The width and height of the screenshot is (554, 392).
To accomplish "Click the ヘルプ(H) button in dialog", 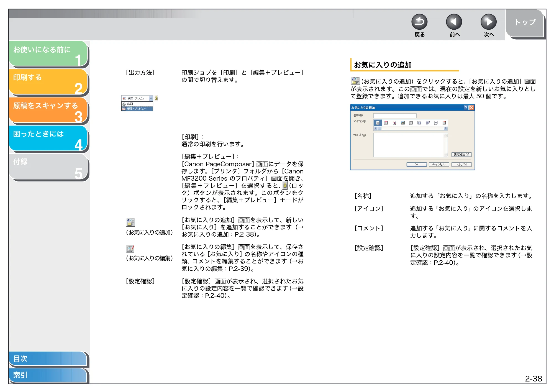I will [x=461, y=165].
